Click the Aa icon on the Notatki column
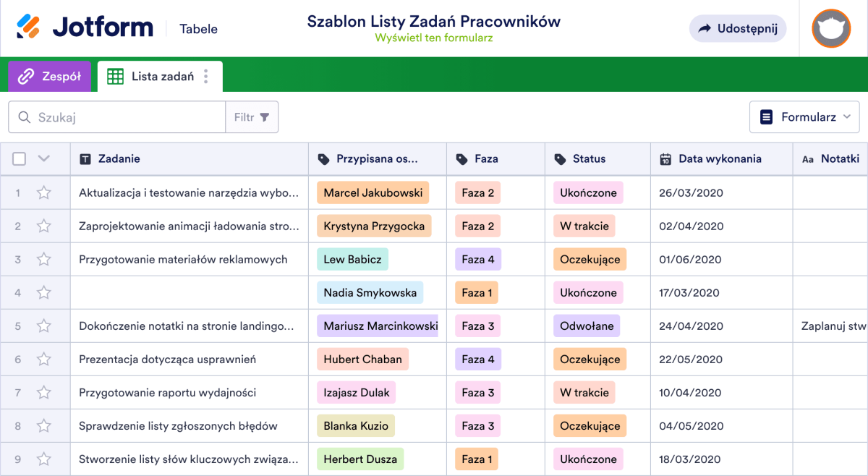 tap(808, 158)
